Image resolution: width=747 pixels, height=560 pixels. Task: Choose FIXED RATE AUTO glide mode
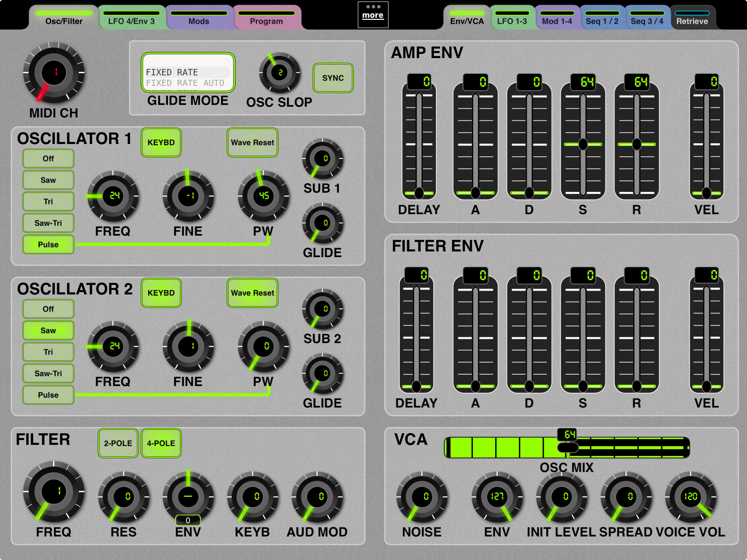185,83
